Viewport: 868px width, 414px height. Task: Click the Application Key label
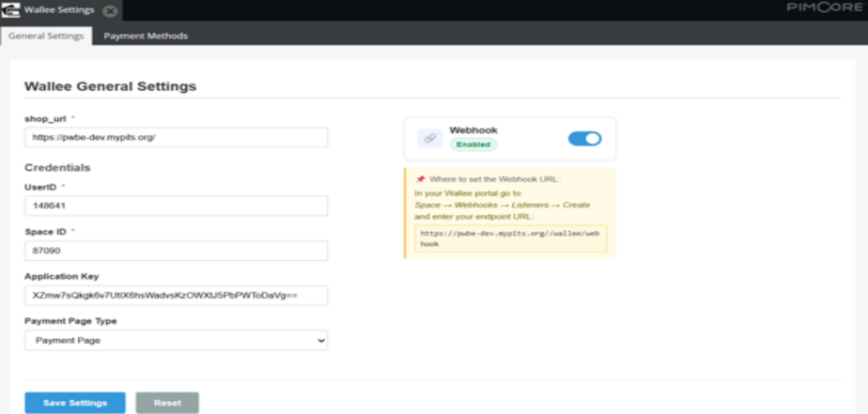click(x=61, y=276)
